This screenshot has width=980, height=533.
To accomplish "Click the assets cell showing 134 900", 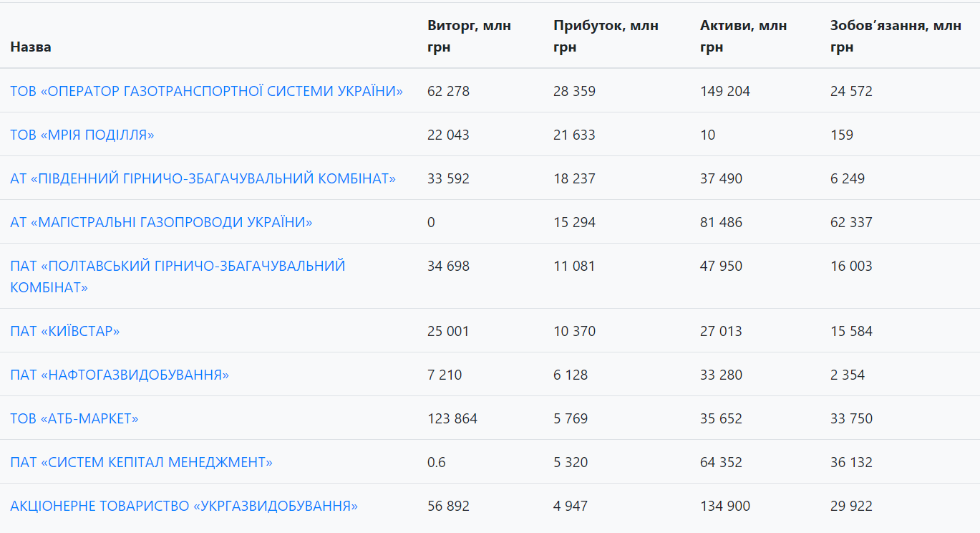I will [725, 506].
